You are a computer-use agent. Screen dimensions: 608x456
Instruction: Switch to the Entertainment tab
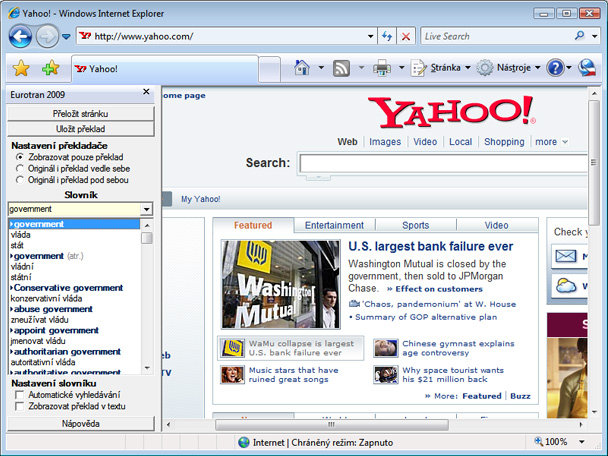click(334, 225)
